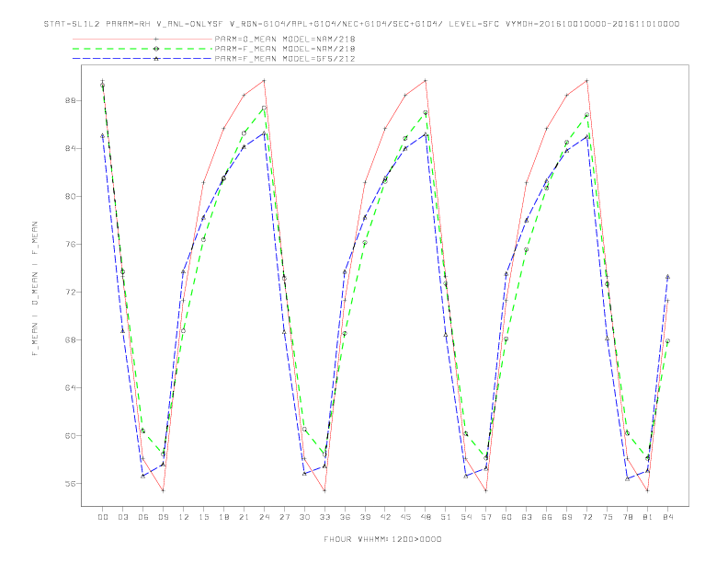The image size is (728, 563).
Task: Click x-axis tick label 45
Action: pos(405,517)
